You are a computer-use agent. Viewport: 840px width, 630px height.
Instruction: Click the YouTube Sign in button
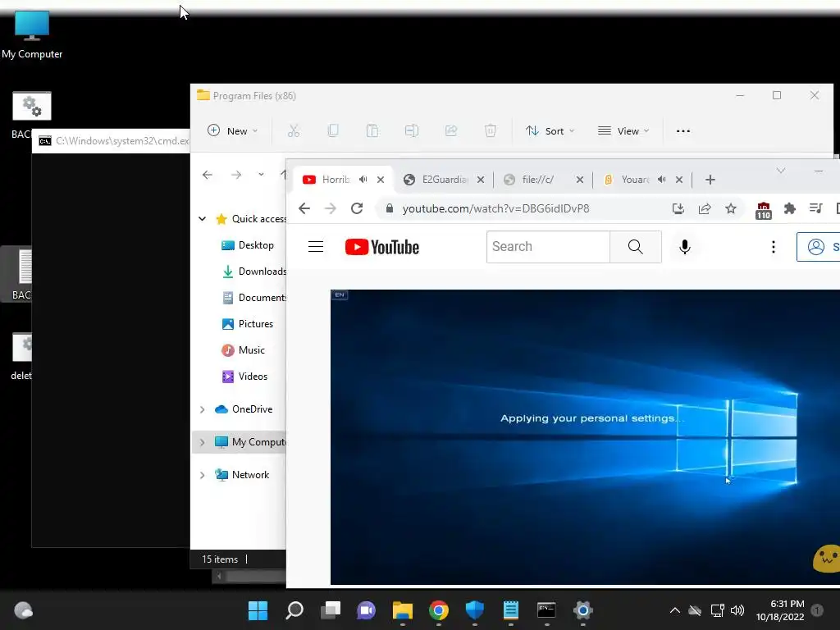[x=818, y=246]
